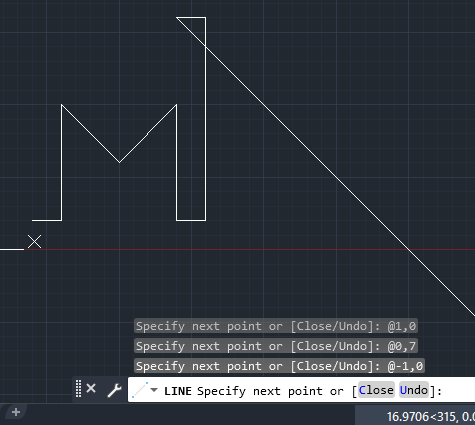Pick the top-left corner of the M shape
Viewport: 475px width, 425px height.
[62, 105]
